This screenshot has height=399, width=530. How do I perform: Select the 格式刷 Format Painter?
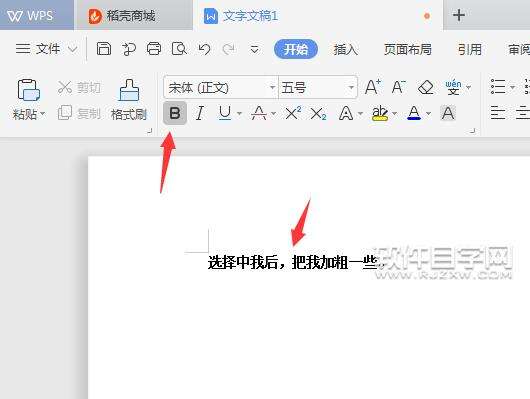(129, 100)
